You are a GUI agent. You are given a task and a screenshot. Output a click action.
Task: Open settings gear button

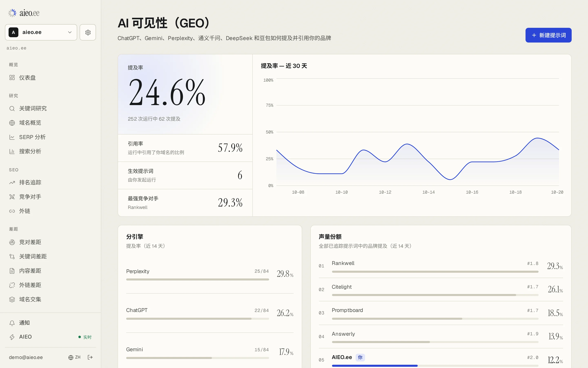point(88,32)
